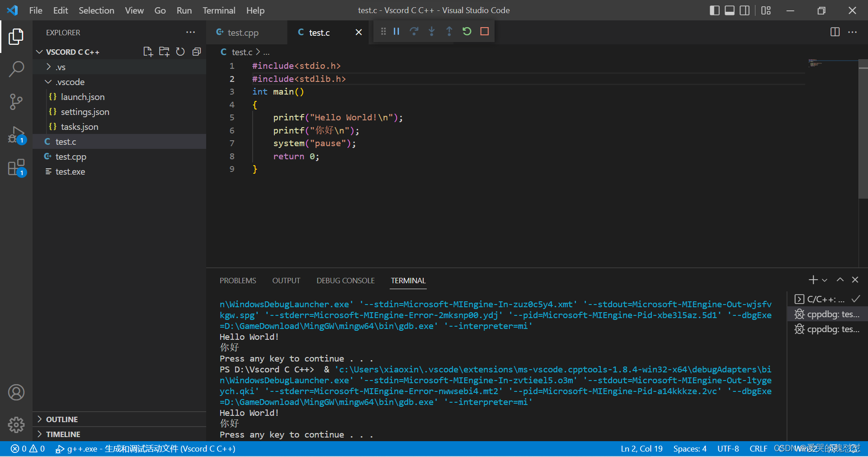Open the Search view
The image size is (868, 457).
pyautogui.click(x=16, y=69)
